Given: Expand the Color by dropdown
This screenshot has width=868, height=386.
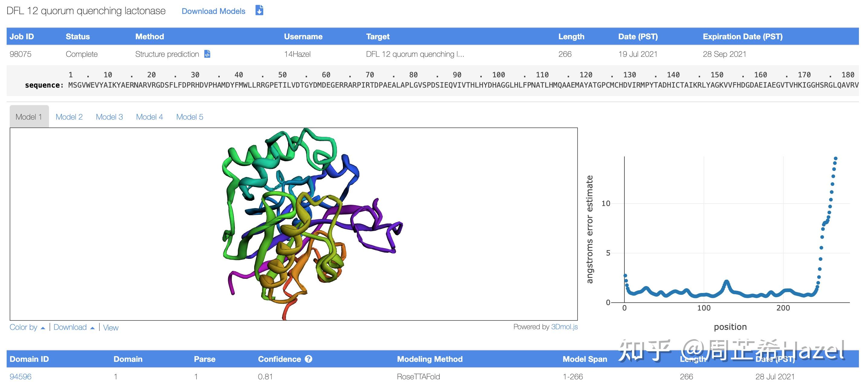Looking at the screenshot, I should [x=27, y=327].
